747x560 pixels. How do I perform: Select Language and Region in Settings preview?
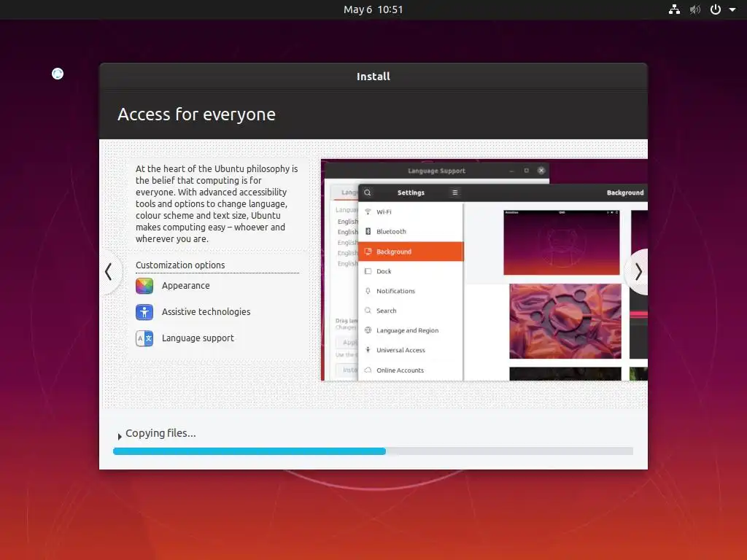coord(411,330)
